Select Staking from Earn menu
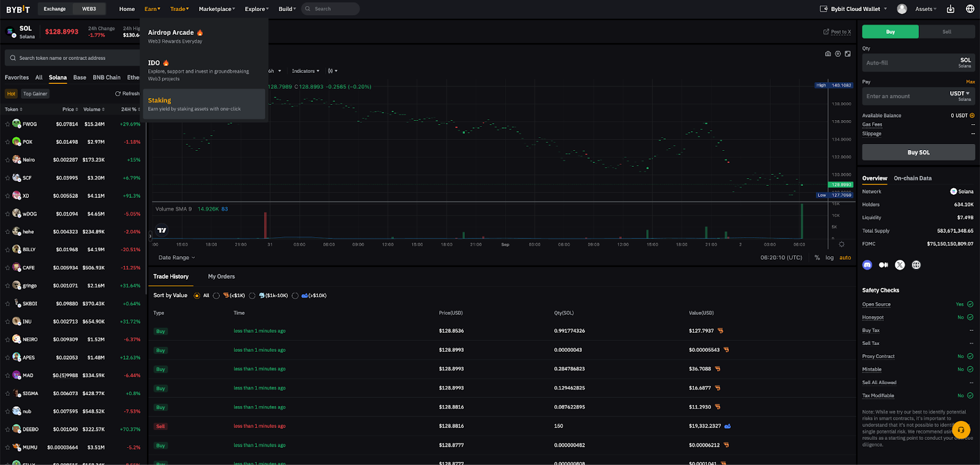Screen dimensions: 980x465 [x=204, y=104]
